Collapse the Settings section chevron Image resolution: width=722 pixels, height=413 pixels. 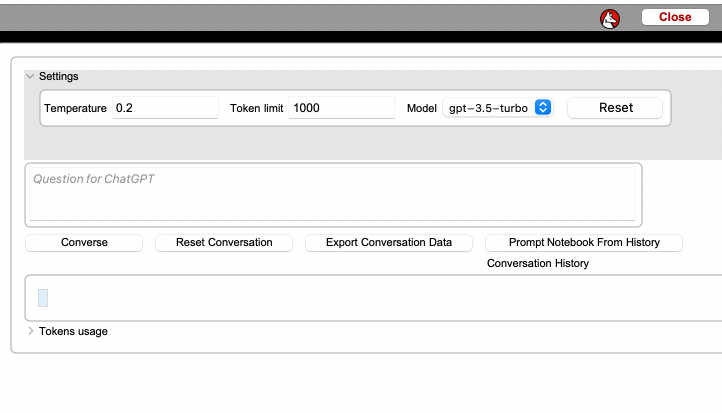(x=30, y=76)
